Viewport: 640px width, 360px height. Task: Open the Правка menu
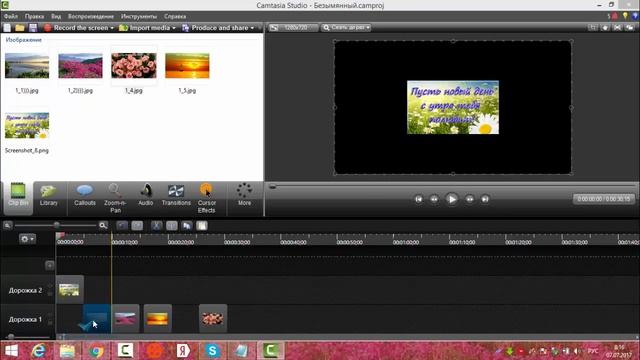34,16
